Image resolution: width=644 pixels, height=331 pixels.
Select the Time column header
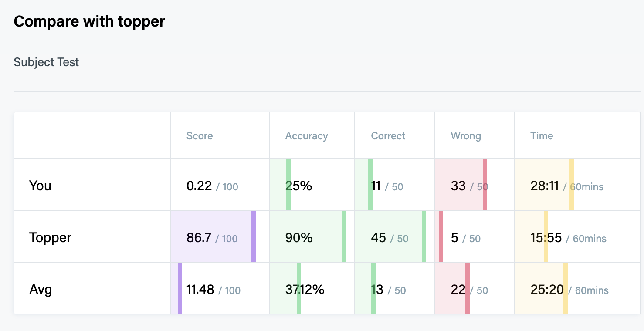(542, 136)
